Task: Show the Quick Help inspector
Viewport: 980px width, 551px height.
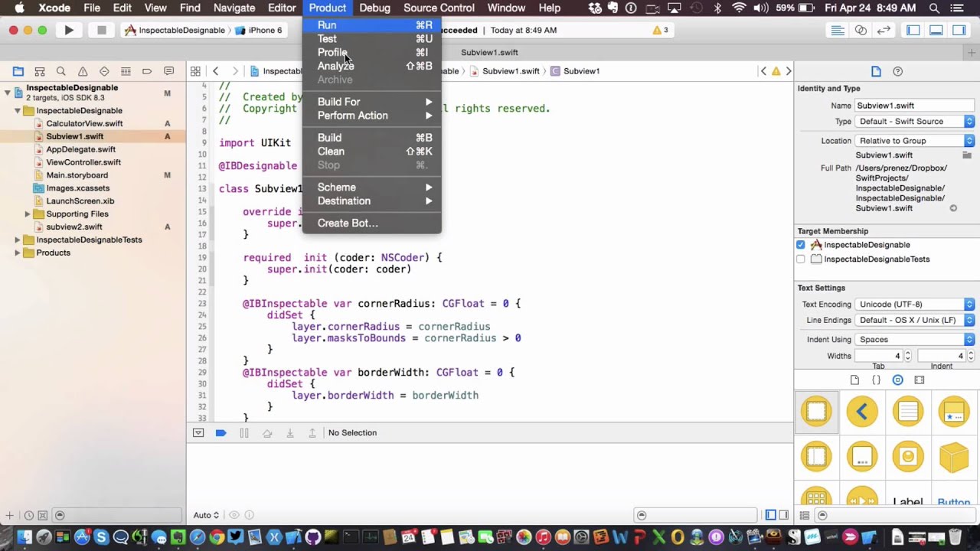Action: pos(898,71)
